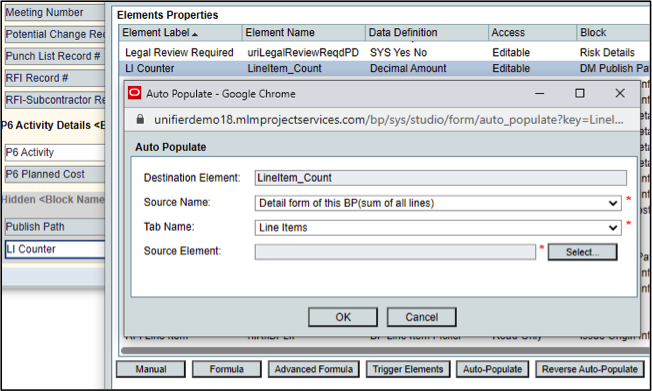Open the Tab Name dropdown showing Line Items

[x=438, y=228]
